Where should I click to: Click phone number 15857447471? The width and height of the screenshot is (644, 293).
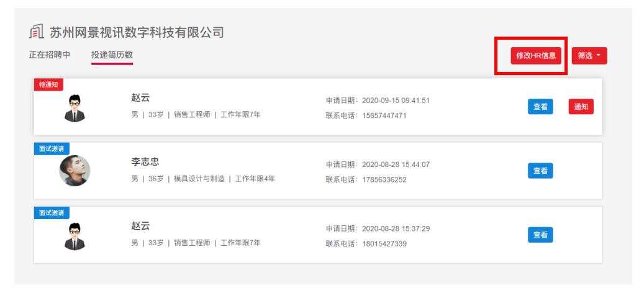384,115
